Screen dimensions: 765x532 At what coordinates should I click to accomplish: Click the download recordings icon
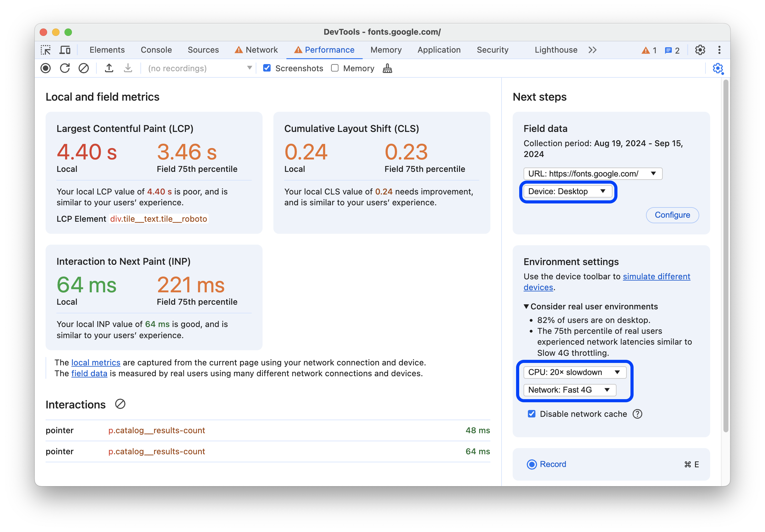(127, 68)
